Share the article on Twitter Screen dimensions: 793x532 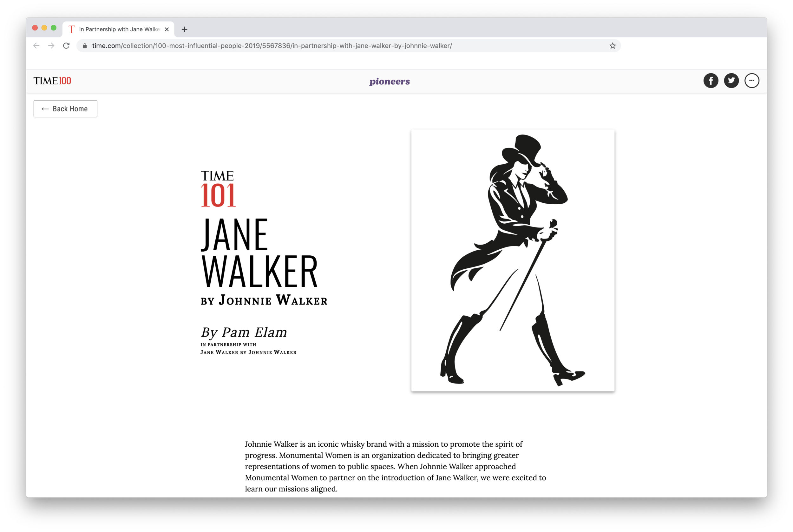point(731,81)
